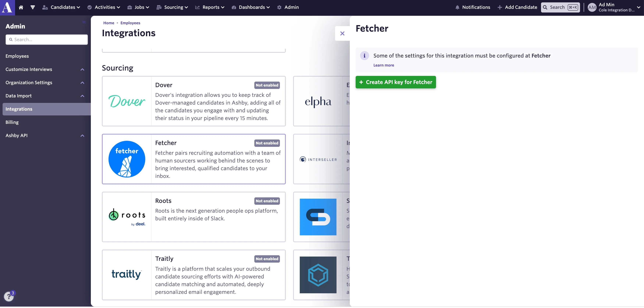Expand Ashby API section chevron
Screen dimensions: 644x308
(x=82, y=136)
